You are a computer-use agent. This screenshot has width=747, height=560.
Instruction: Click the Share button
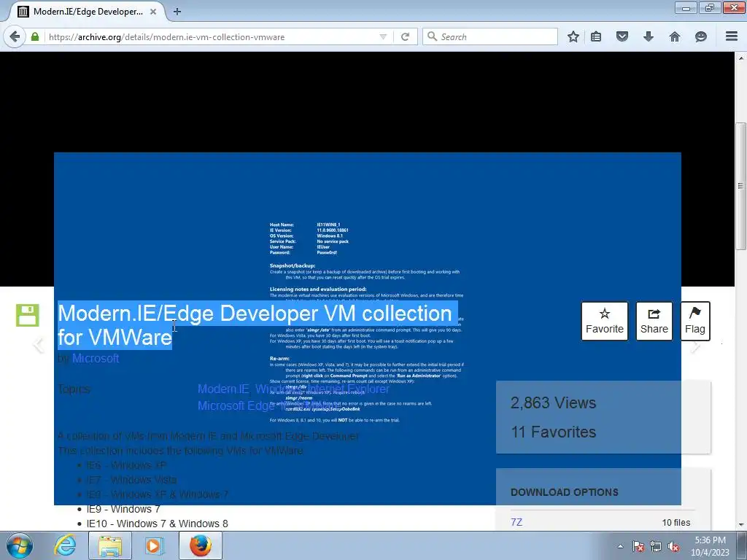click(x=654, y=321)
